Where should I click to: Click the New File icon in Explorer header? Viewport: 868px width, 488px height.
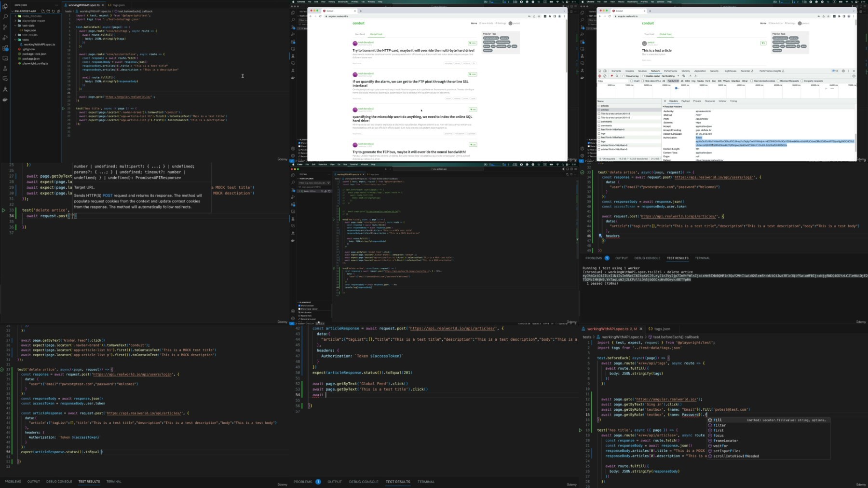tap(43, 11)
